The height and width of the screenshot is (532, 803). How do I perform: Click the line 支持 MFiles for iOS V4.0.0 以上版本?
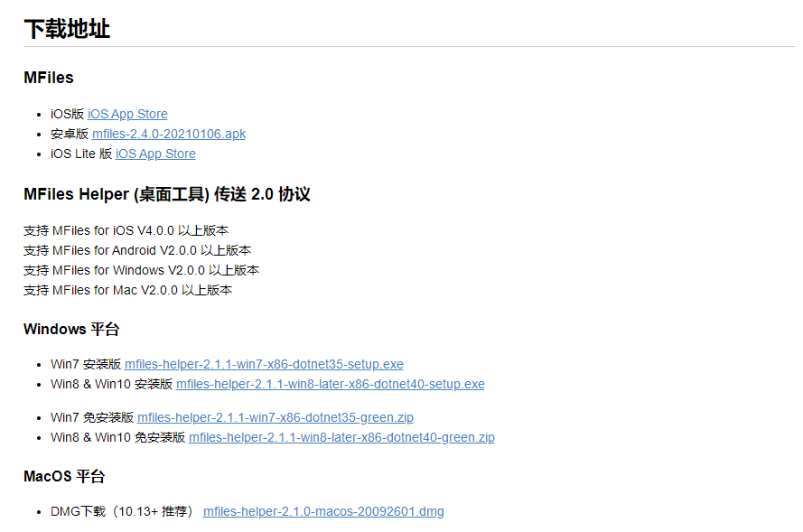(x=126, y=230)
